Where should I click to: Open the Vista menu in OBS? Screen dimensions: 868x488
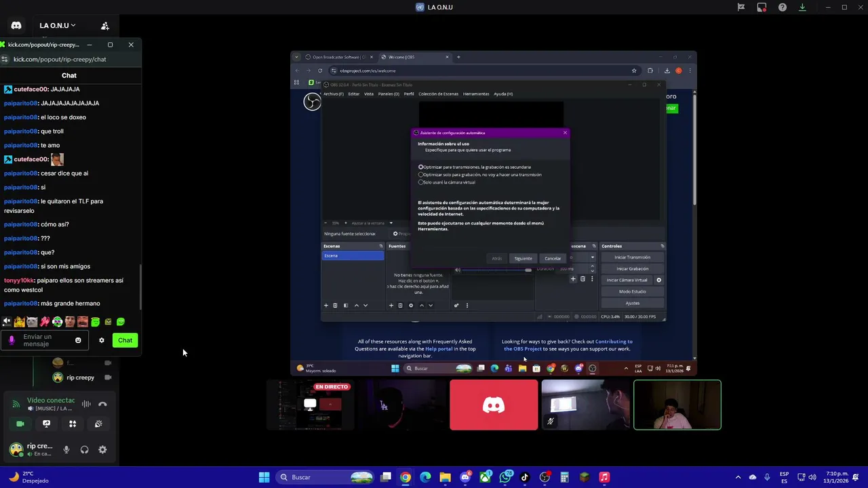click(x=369, y=94)
